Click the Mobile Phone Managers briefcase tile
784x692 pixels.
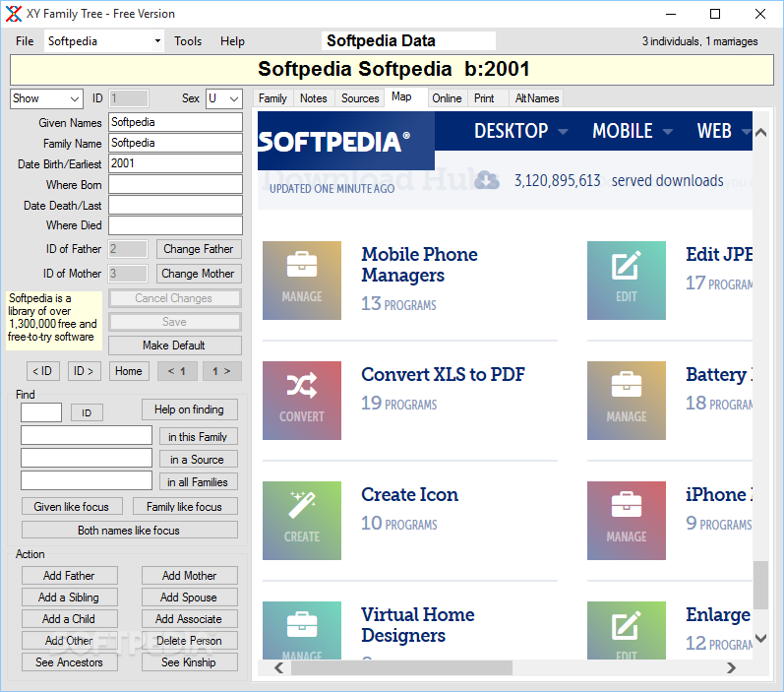pos(301,281)
